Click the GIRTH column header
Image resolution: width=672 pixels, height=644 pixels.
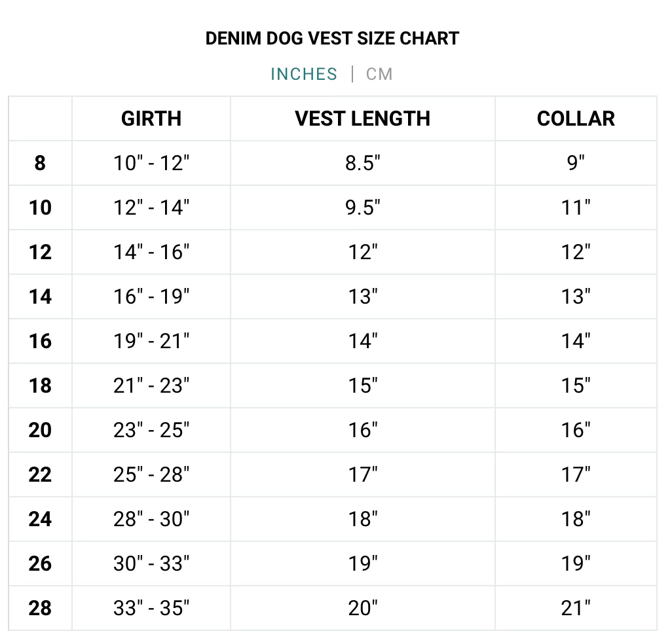point(151,118)
